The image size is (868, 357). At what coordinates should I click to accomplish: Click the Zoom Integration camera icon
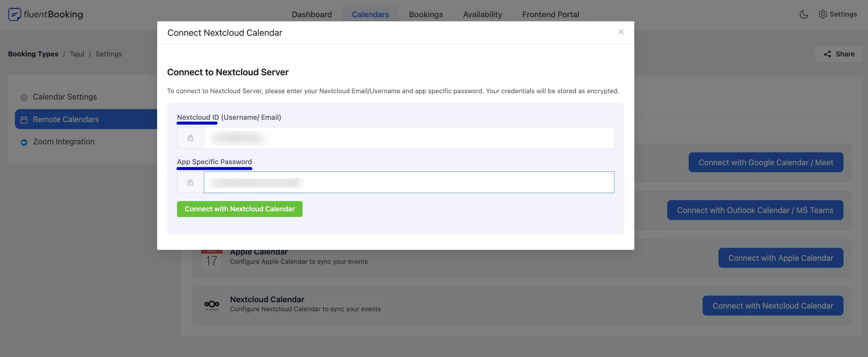[x=24, y=142]
